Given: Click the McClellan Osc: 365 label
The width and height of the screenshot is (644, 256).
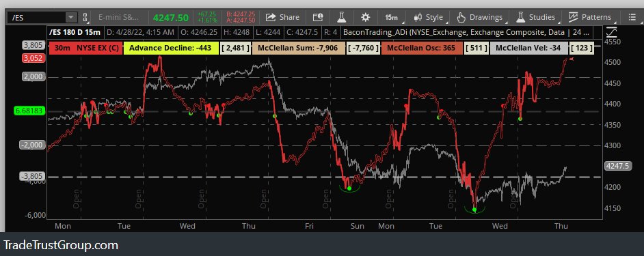Looking at the screenshot, I should coord(421,48).
